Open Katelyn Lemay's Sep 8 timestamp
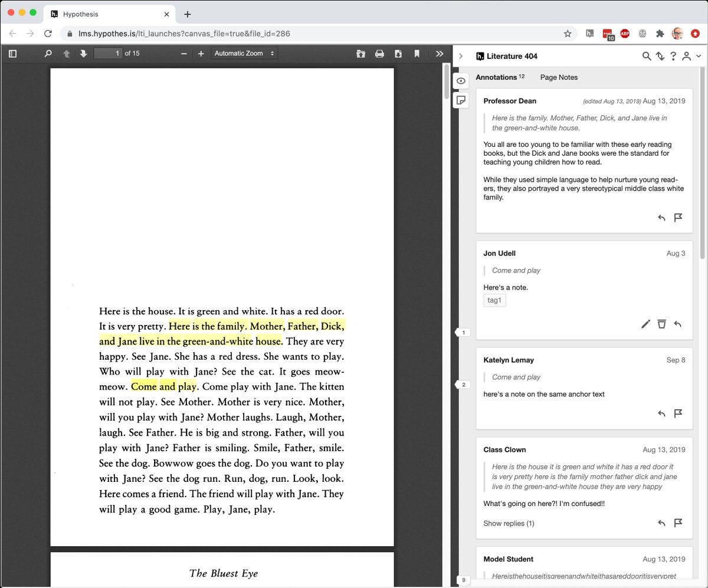Screen dimensions: 708x588 click(x=676, y=360)
